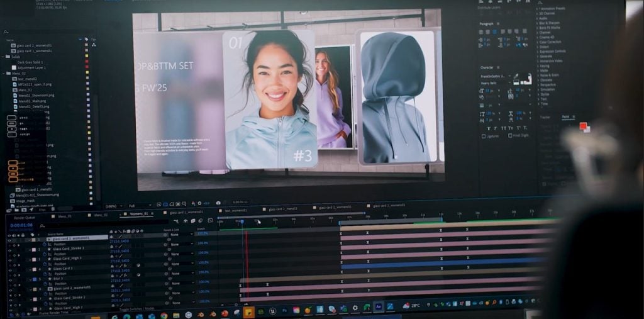Toggle adjustment layer switch on Glass Card 3
Image resolution: width=644 pixels, height=319 pixels.
tap(138, 266)
